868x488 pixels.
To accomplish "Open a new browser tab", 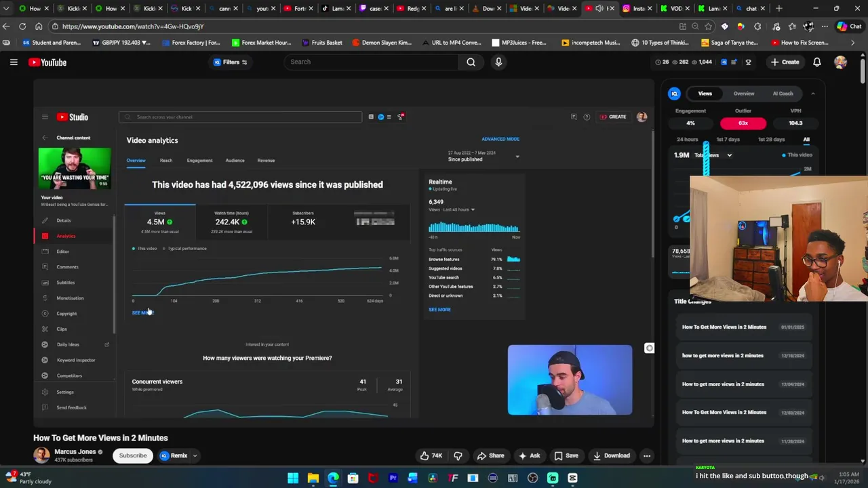I will coord(779,8).
